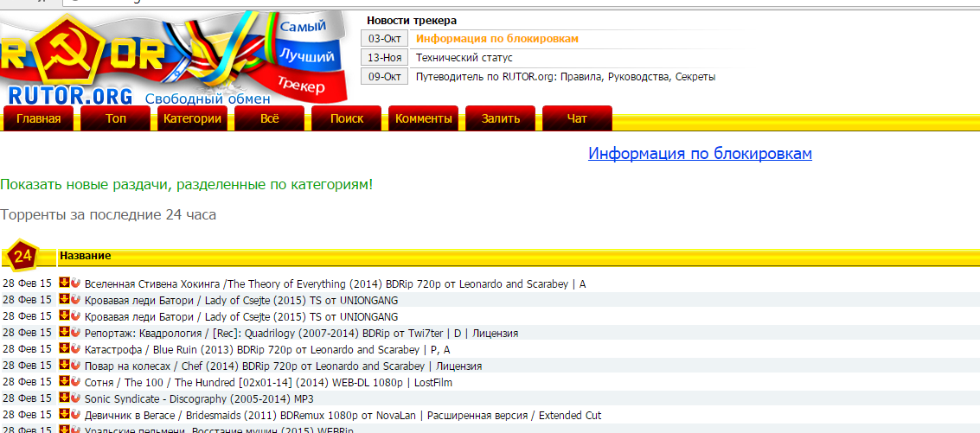The width and height of the screenshot is (980, 433).
Task: Open Сотня / The 100 torrent page
Action: click(x=268, y=382)
